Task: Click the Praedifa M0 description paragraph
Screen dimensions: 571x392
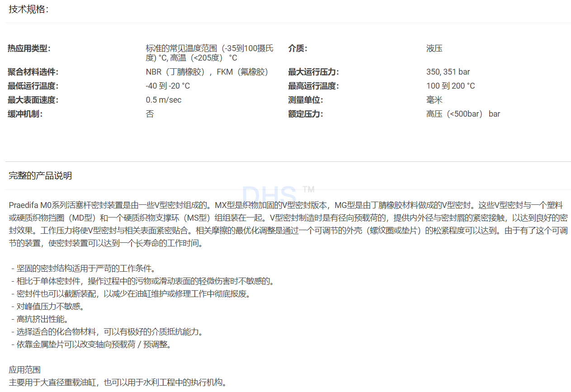Action: 288,224
